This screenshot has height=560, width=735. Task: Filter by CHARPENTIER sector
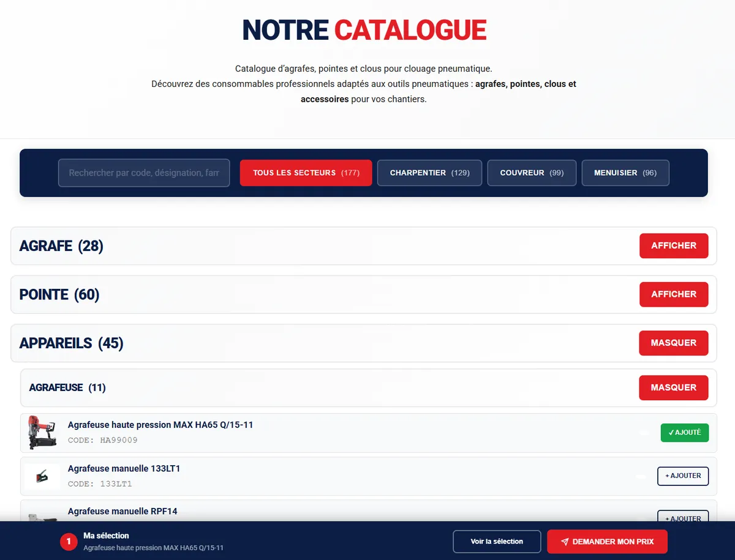point(429,173)
